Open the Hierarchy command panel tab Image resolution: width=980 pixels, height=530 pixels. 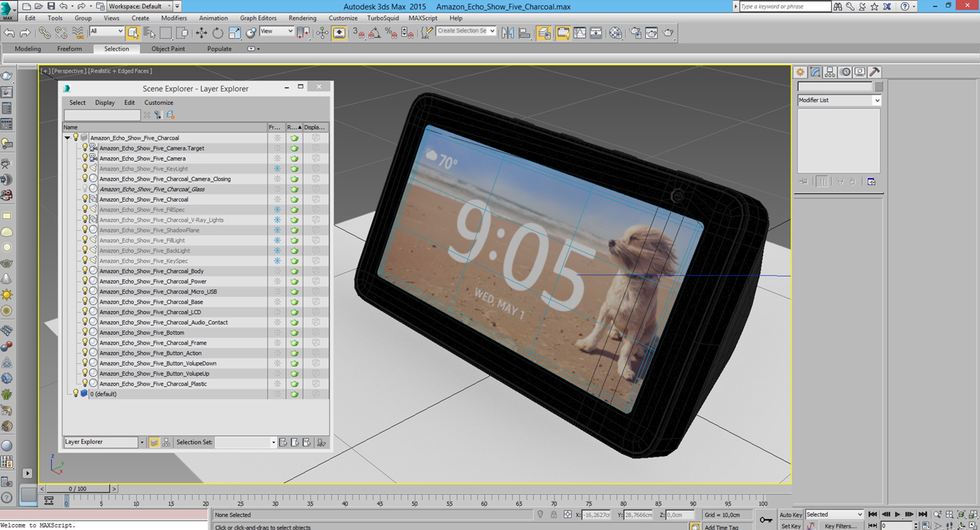830,72
